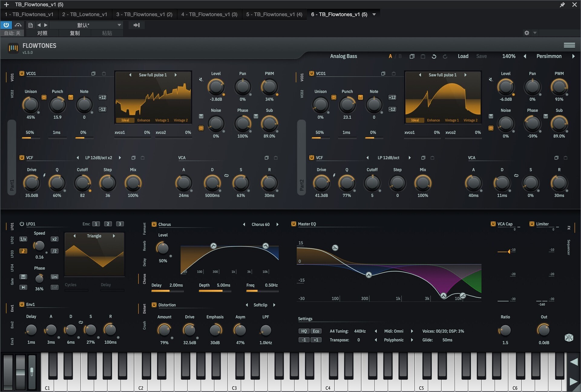
Task: Click the Part1 Punch mode icon
Action: [71, 97]
